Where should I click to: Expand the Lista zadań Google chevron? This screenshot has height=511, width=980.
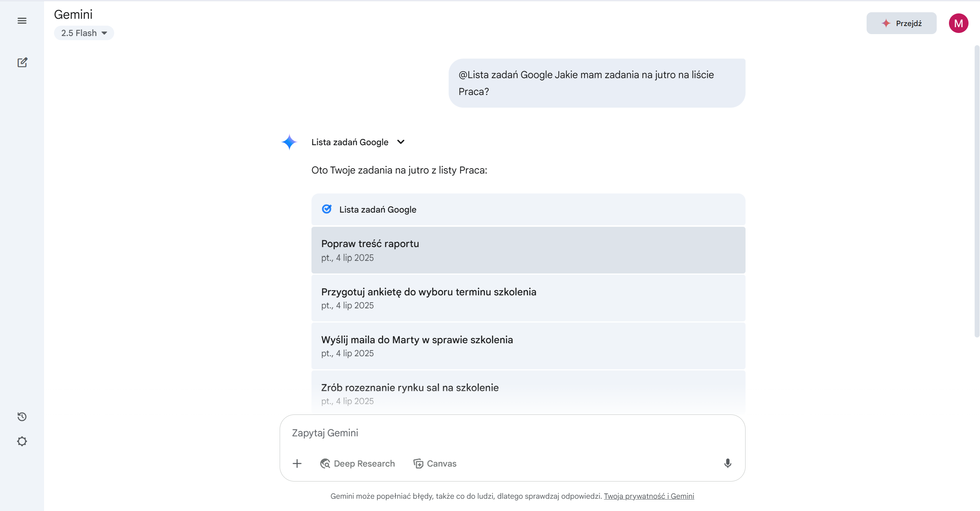(x=401, y=142)
